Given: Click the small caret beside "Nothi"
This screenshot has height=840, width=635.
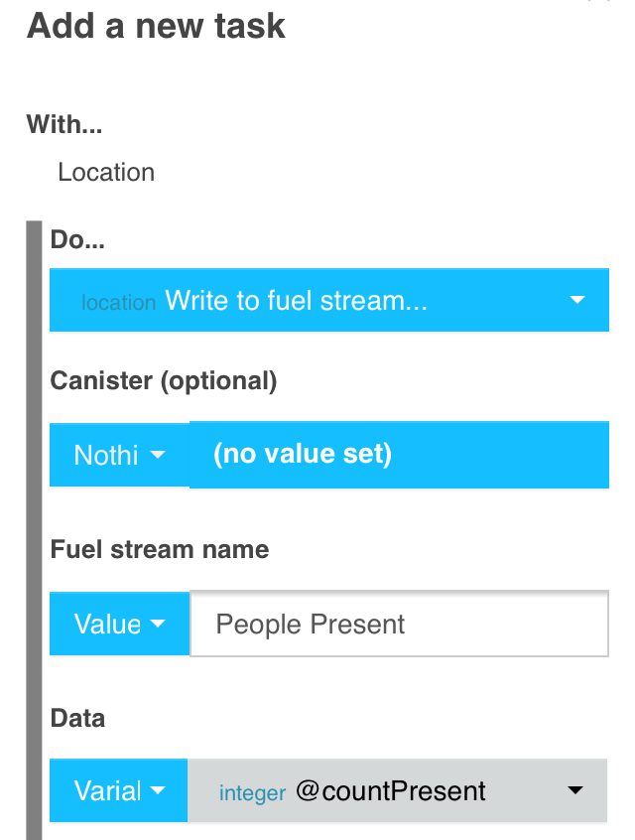Looking at the screenshot, I should tap(158, 455).
